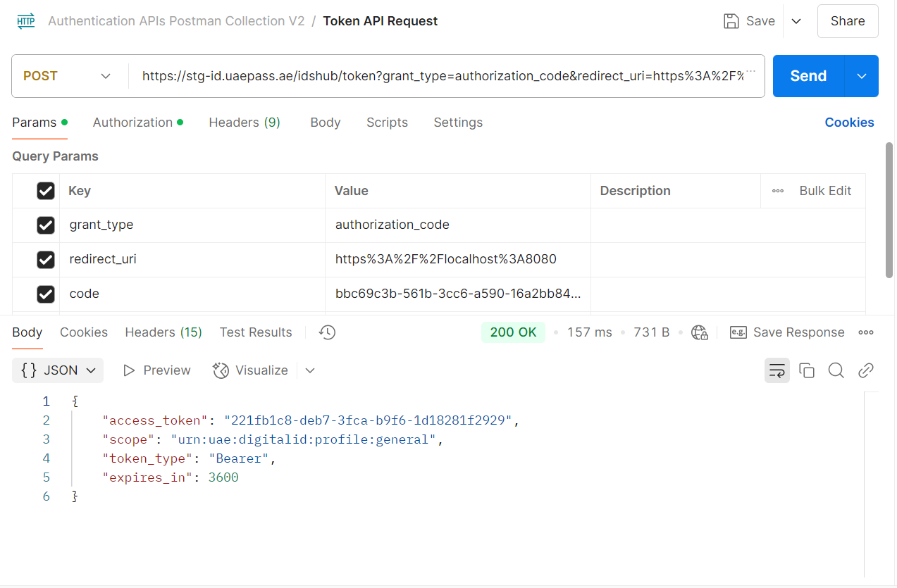Click the vertical scrollbar of params panel
Viewport: 897px width, 588px height.
point(889,211)
